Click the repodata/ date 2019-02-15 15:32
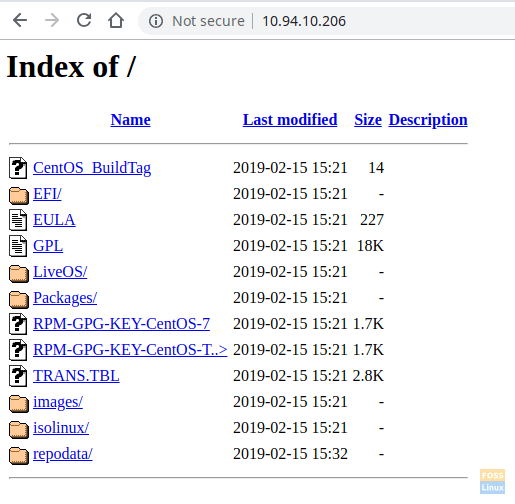This screenshot has width=515, height=504. click(290, 454)
